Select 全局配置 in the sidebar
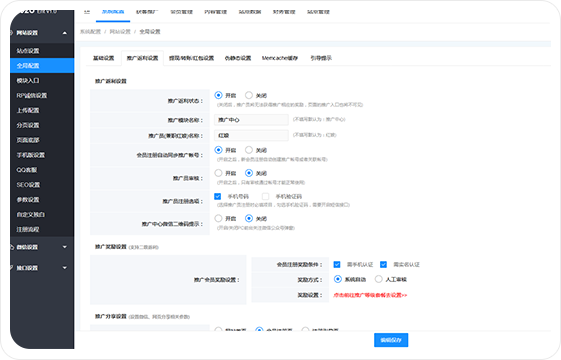Screen dimensions: 561x360 click(42, 65)
